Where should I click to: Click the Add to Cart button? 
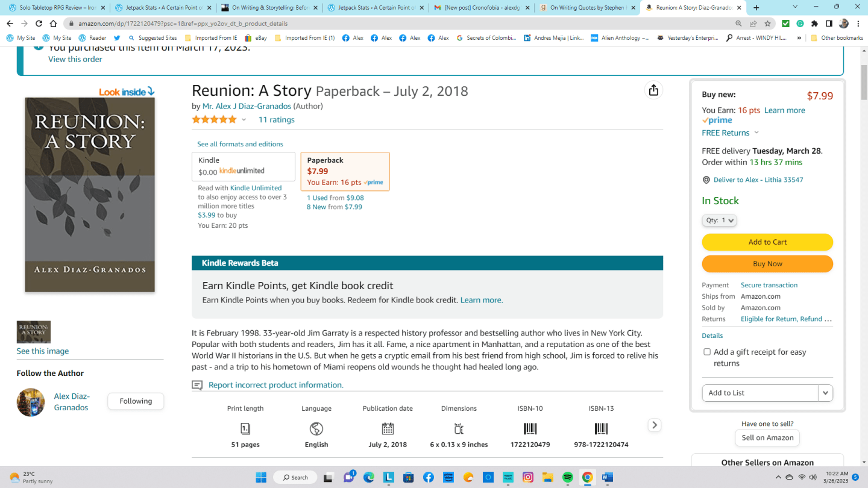click(767, 242)
